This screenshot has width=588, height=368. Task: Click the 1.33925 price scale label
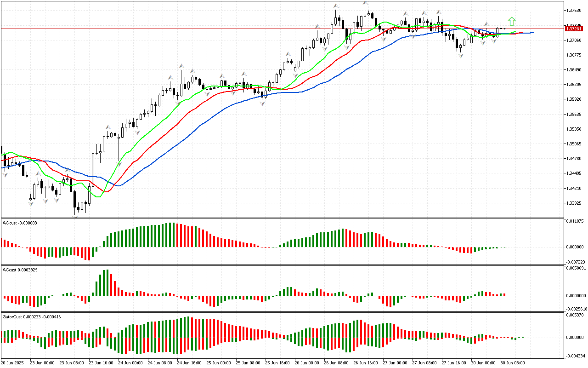[x=574, y=203]
